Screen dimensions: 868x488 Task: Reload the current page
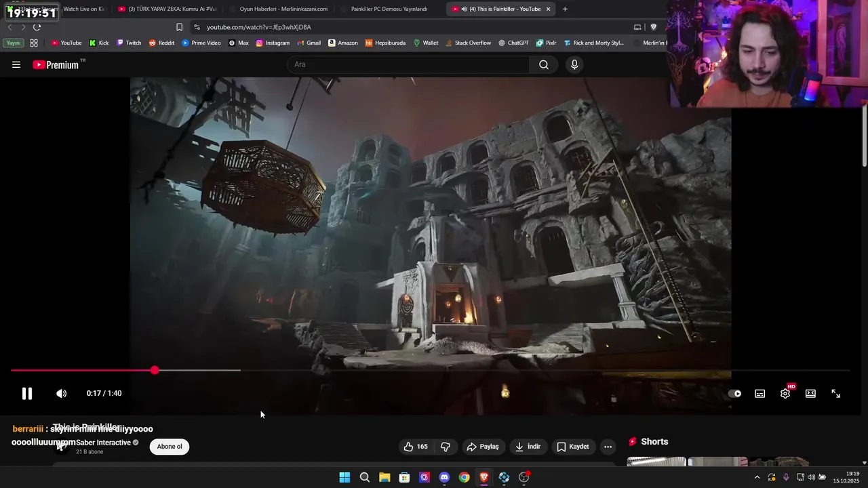coord(37,27)
